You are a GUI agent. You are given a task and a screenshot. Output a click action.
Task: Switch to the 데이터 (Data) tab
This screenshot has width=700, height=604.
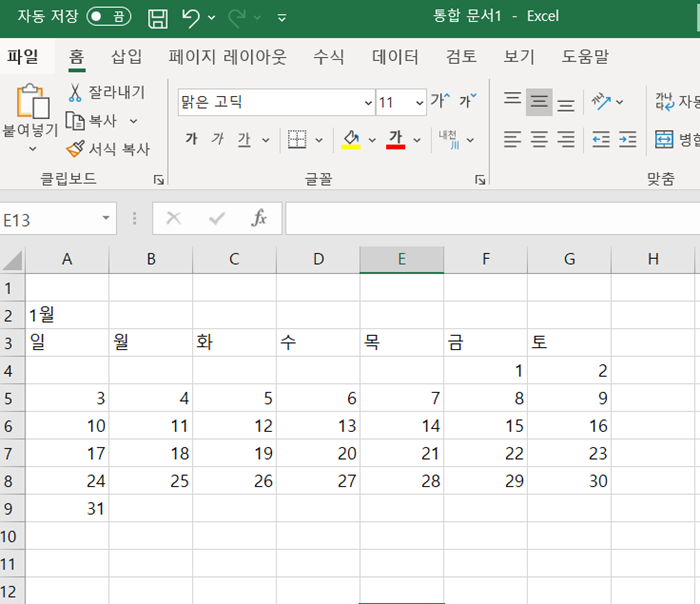[x=396, y=57]
